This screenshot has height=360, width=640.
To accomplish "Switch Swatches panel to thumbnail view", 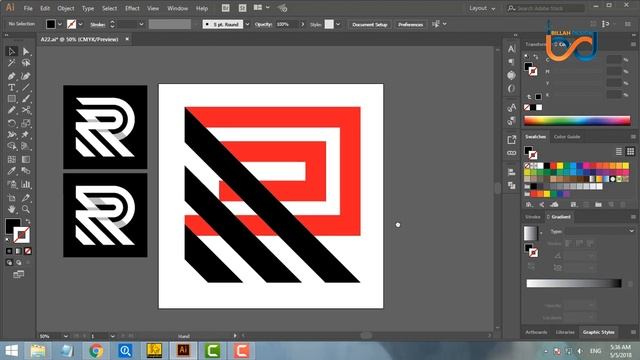I will pos(630,151).
